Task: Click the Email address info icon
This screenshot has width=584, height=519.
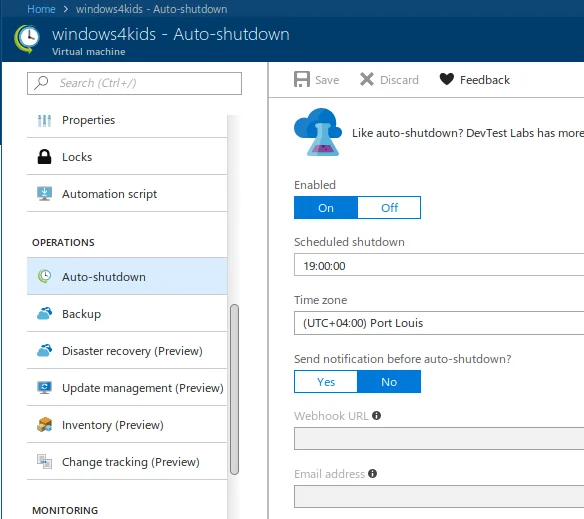Action: pyautogui.click(x=372, y=474)
